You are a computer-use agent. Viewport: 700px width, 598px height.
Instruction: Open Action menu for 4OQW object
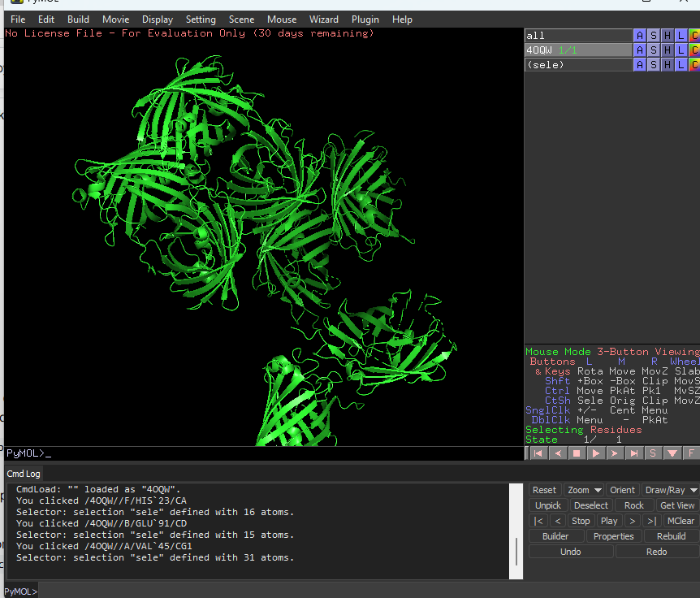click(x=640, y=50)
